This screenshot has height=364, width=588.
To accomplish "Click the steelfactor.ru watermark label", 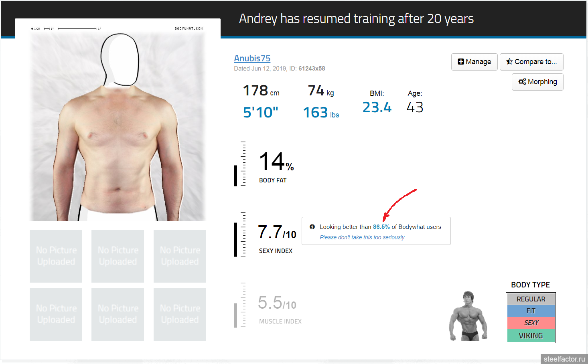I will point(564,359).
